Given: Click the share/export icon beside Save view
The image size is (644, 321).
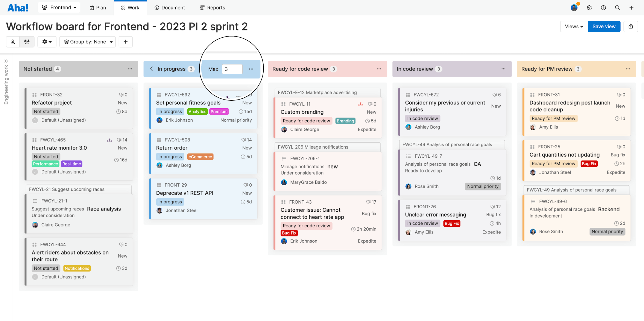Looking at the screenshot, I should [x=631, y=26].
